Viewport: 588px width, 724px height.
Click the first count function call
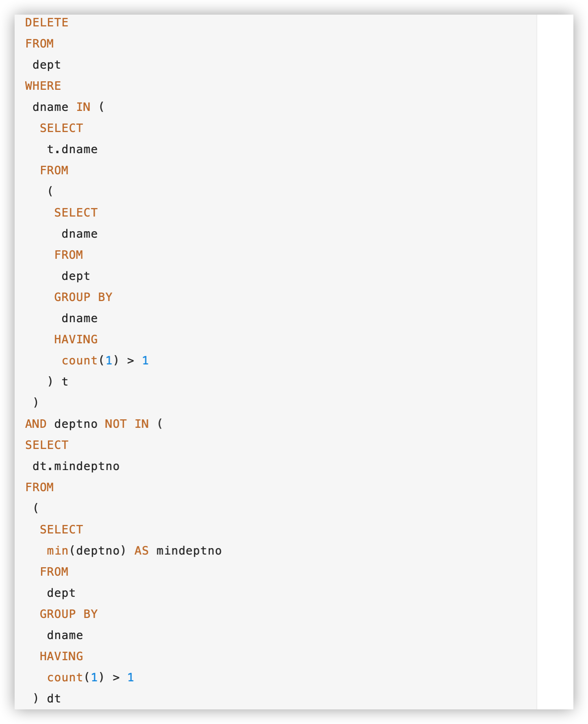tap(80, 360)
